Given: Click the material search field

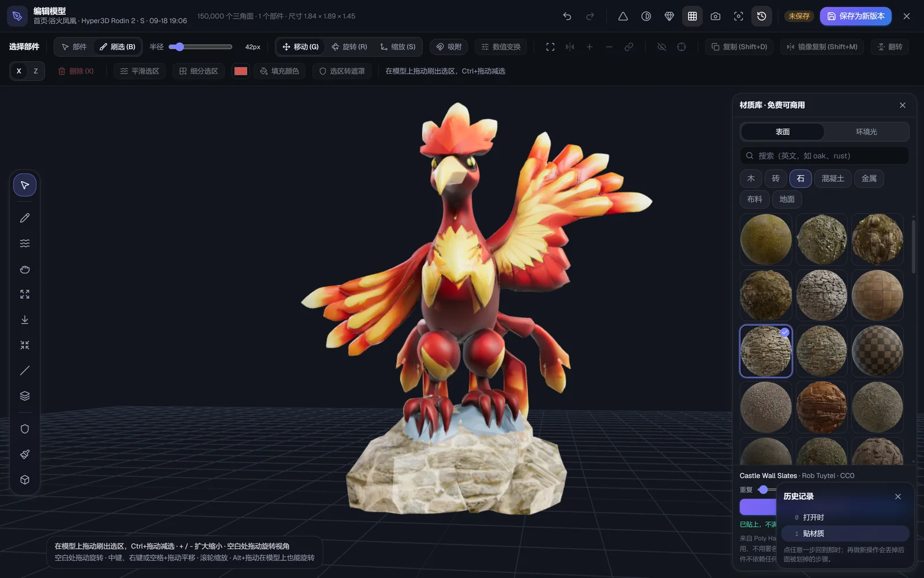Looking at the screenshot, I should click(825, 155).
